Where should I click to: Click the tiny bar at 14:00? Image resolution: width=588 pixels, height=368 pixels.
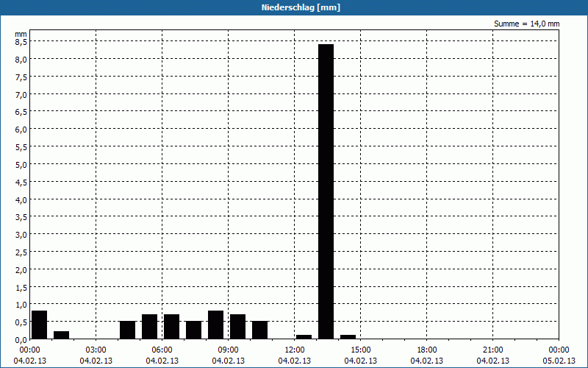[x=348, y=337]
